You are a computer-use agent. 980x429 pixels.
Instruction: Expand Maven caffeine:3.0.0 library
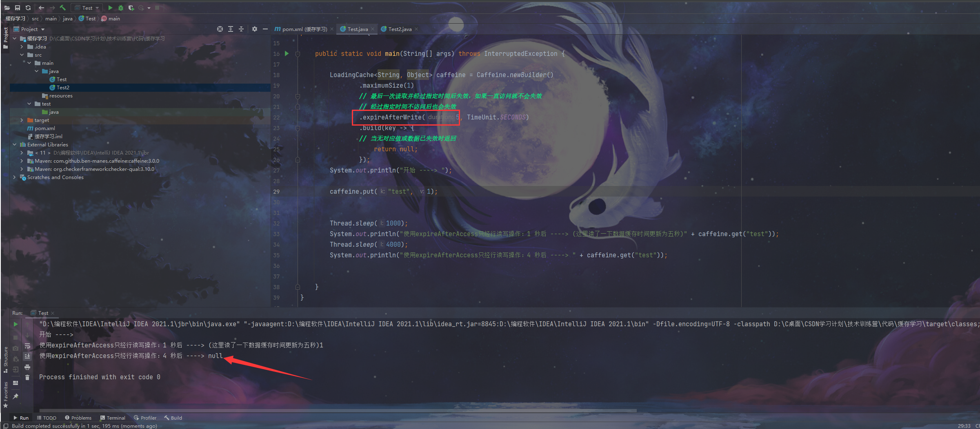click(x=22, y=161)
